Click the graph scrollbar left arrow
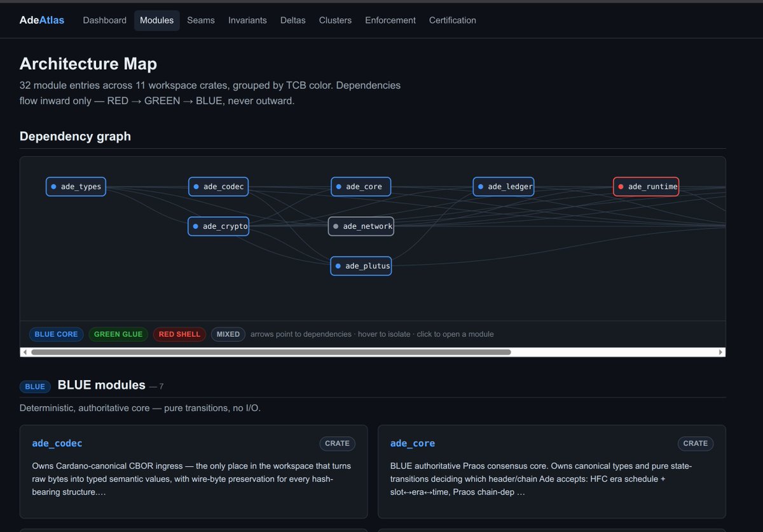The height and width of the screenshot is (532, 763). coord(25,352)
